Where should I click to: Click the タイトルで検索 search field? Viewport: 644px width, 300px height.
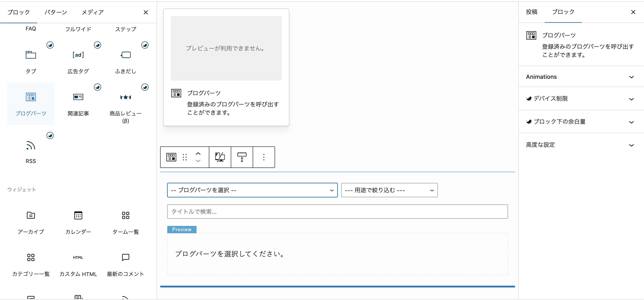click(x=337, y=212)
